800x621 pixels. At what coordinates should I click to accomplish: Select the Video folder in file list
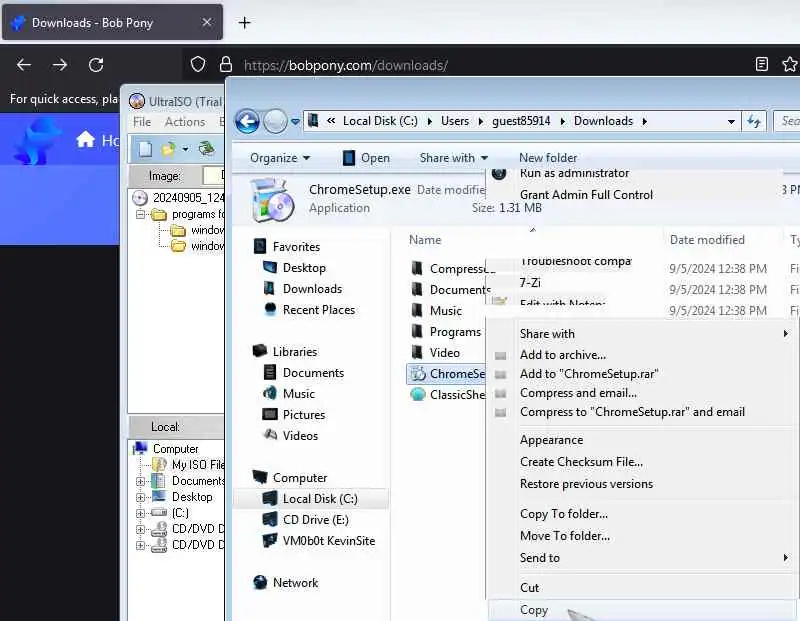436,353
